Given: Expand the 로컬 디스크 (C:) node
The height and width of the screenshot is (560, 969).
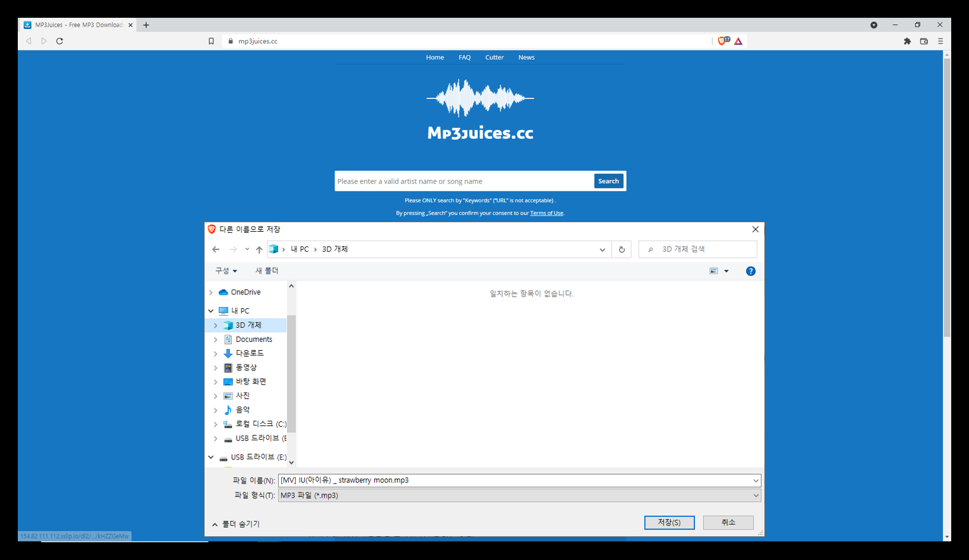Looking at the screenshot, I should [216, 424].
